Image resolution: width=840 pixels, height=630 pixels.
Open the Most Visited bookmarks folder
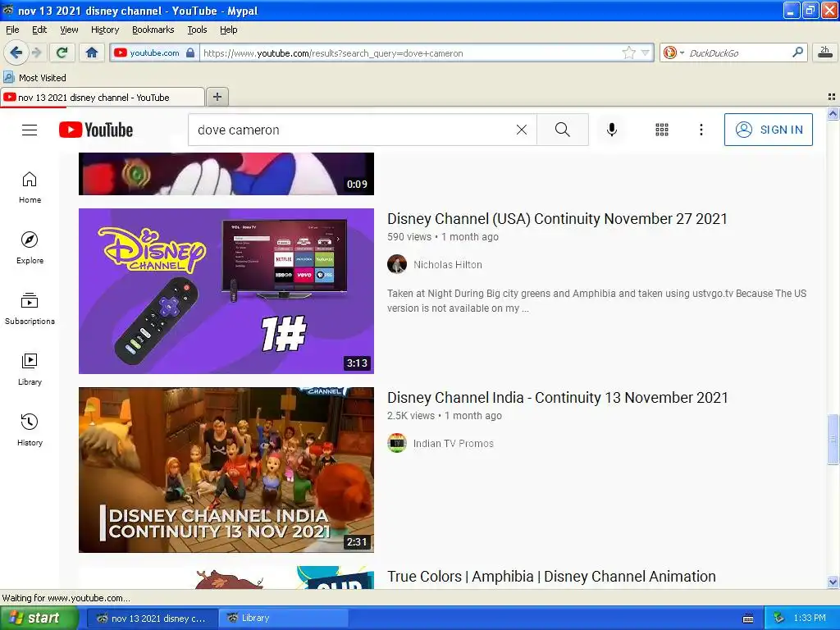point(35,78)
